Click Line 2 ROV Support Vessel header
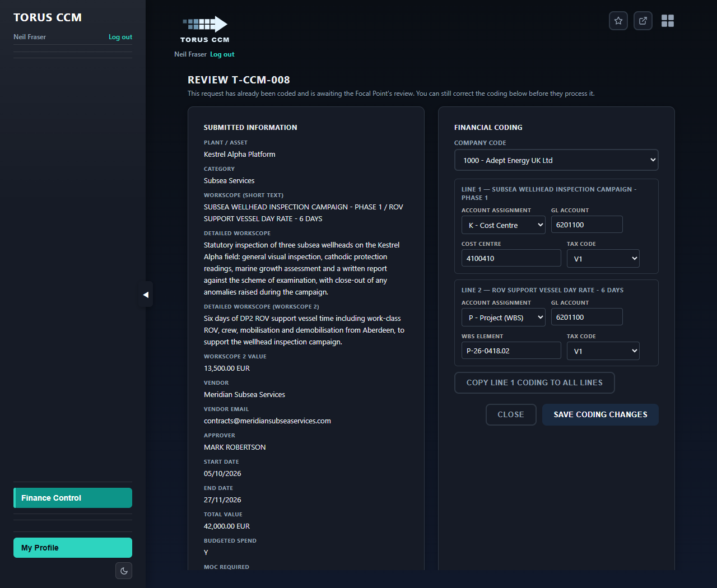717x588 pixels. [542, 290]
